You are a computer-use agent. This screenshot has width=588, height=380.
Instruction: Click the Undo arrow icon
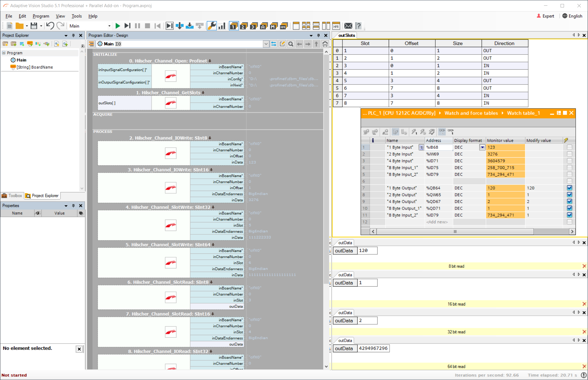[50, 26]
